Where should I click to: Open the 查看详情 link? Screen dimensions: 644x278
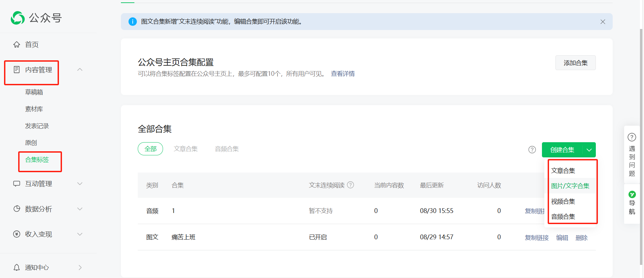point(343,74)
